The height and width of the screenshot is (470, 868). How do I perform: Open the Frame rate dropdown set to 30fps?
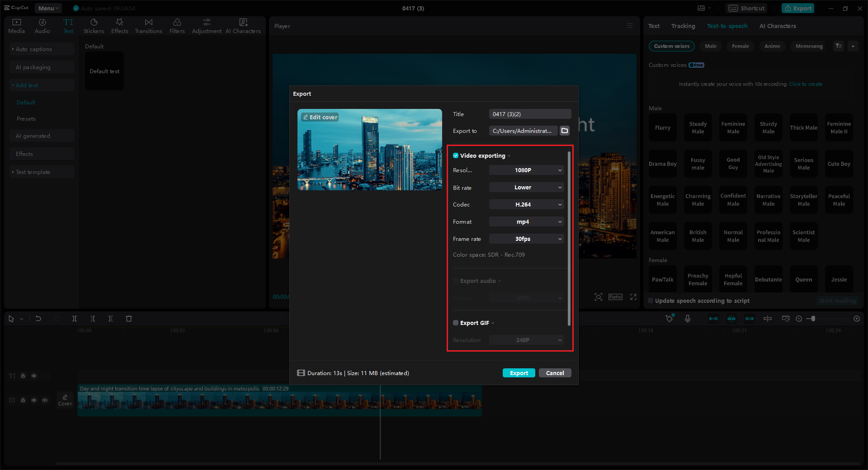(x=526, y=239)
